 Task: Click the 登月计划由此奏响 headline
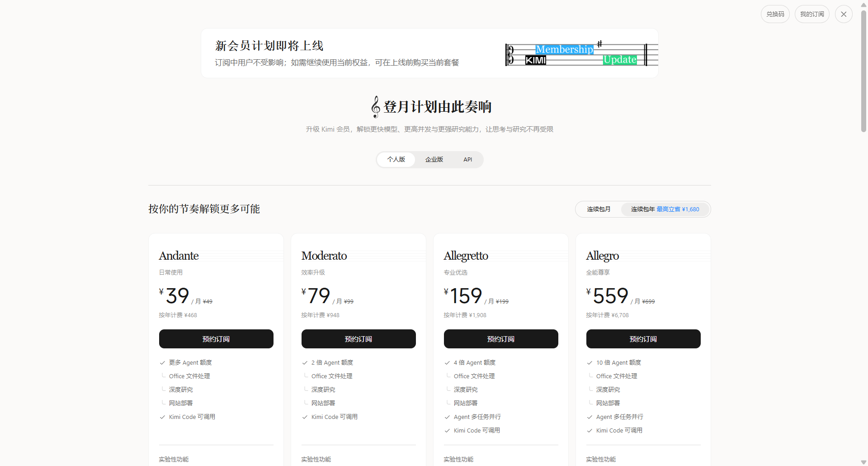coord(438,107)
